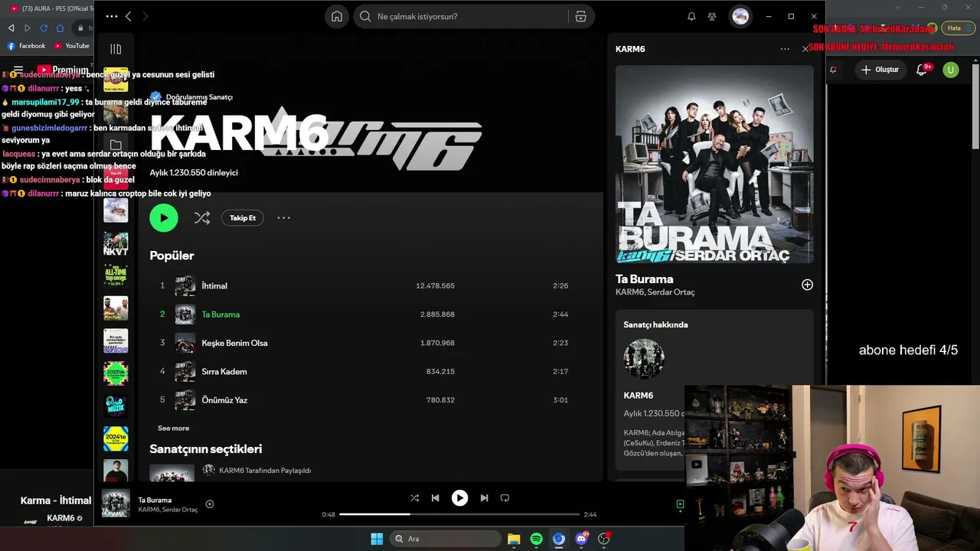
Task: Open File Explorer from the taskbar
Action: [514, 539]
